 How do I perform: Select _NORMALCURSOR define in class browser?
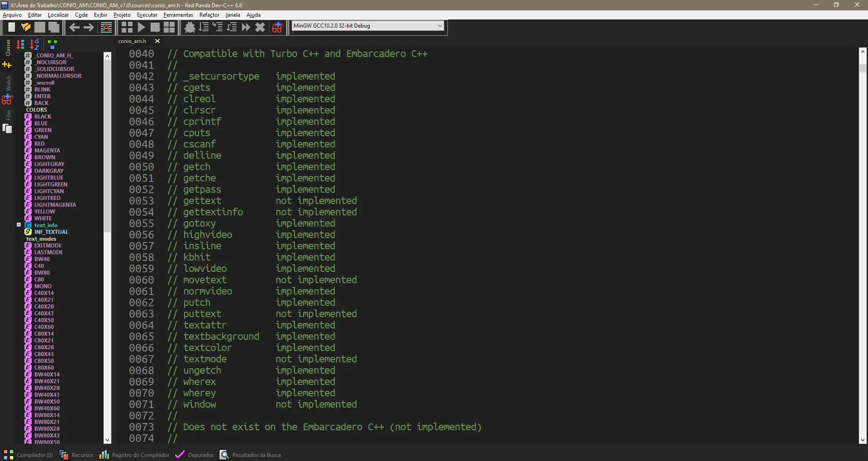coord(58,76)
